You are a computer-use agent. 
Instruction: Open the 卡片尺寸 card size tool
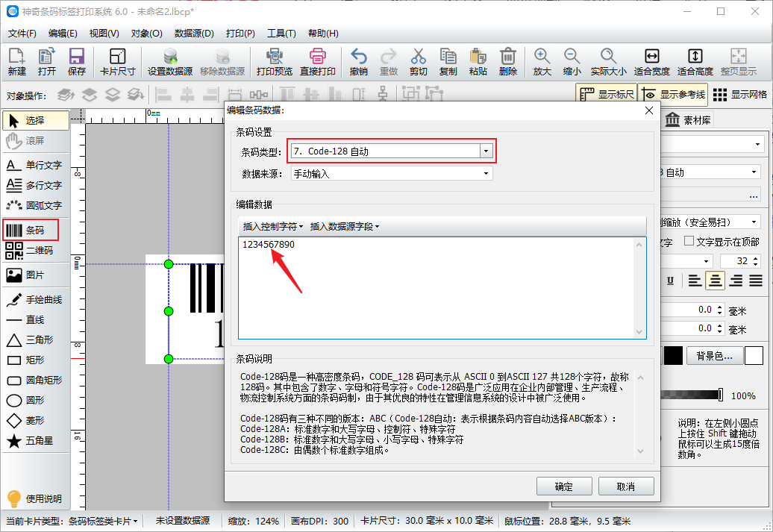tap(117, 62)
